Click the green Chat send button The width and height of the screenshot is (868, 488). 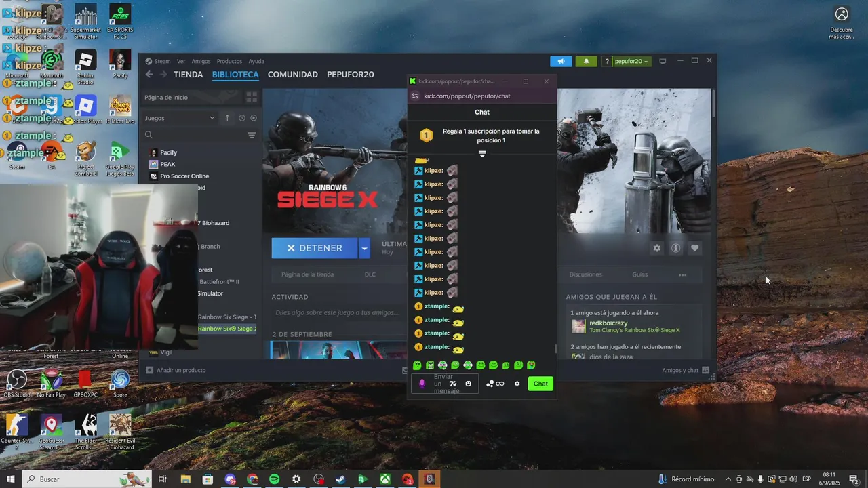[x=540, y=384]
